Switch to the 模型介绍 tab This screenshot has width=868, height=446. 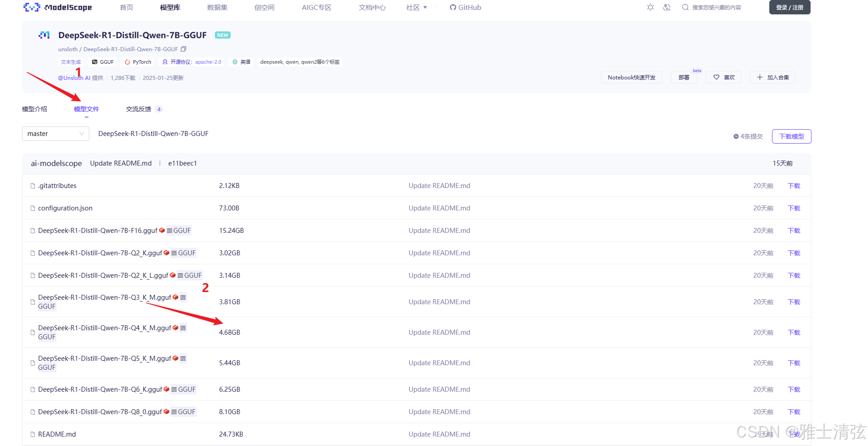click(x=35, y=109)
